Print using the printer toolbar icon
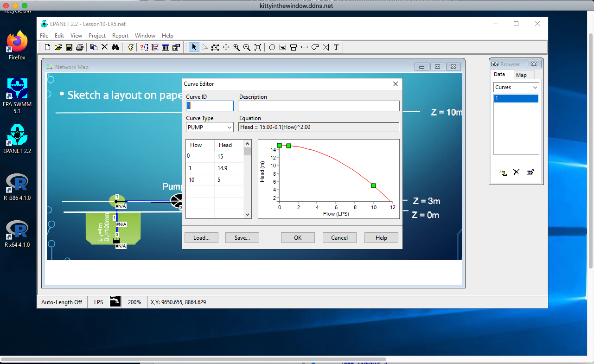This screenshot has height=364, width=594. (80, 47)
